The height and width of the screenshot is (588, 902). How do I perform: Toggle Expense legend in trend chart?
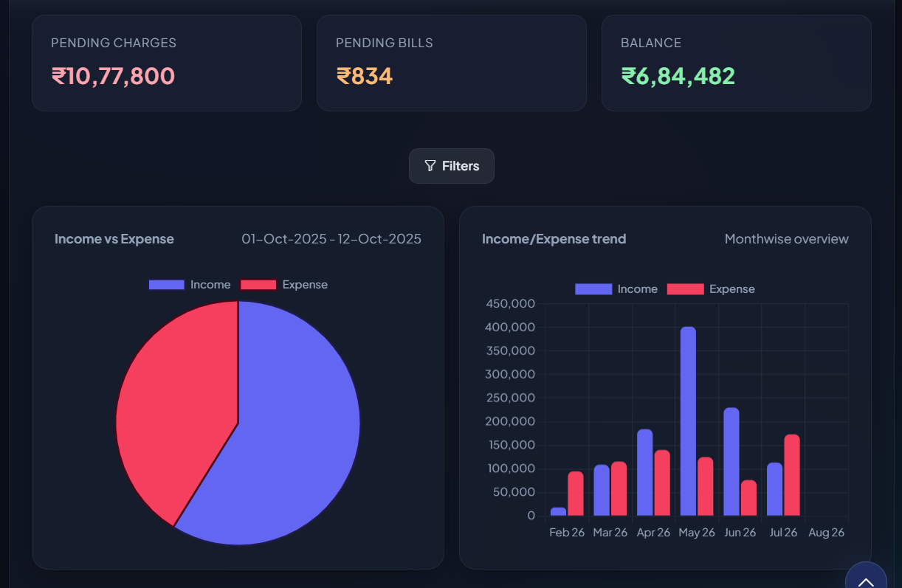coord(711,289)
